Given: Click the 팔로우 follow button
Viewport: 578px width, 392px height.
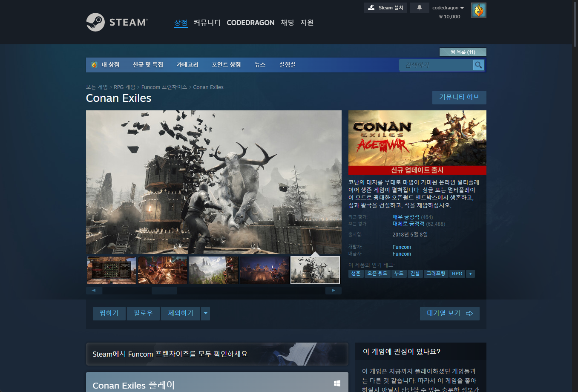Looking at the screenshot, I should pyautogui.click(x=143, y=313).
